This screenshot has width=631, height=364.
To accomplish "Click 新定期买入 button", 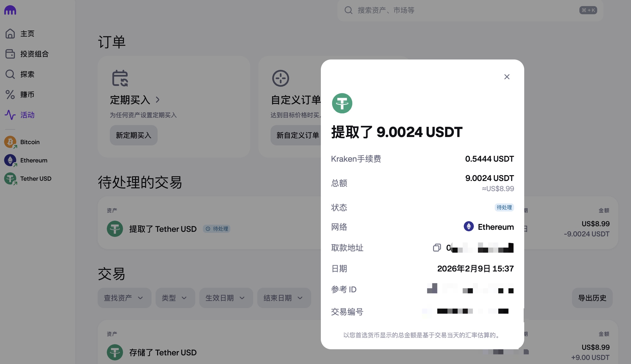I will pyautogui.click(x=133, y=135).
